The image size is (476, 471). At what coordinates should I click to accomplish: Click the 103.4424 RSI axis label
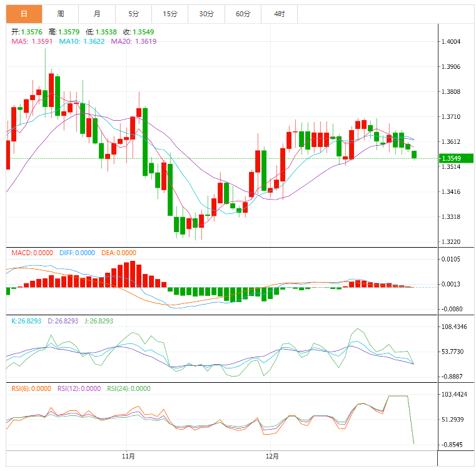(454, 395)
